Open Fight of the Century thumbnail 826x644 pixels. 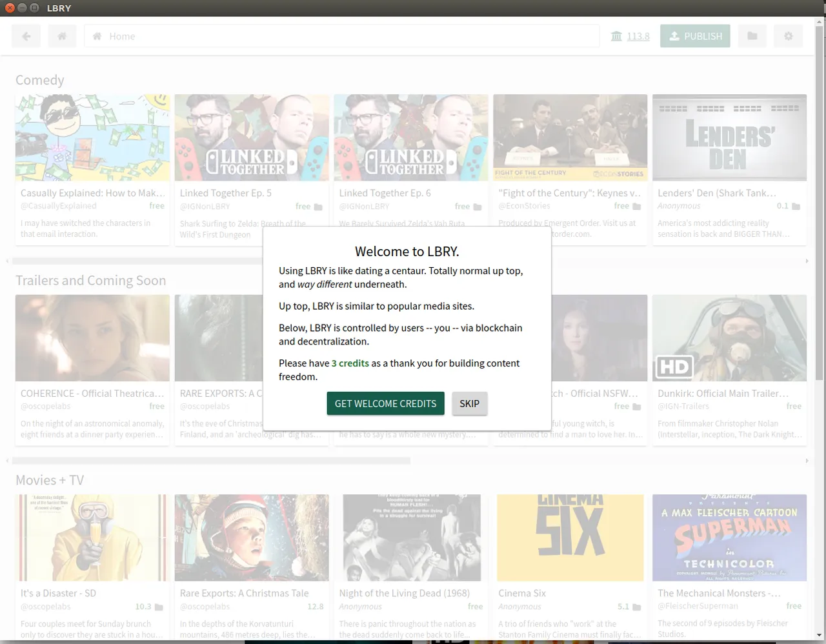pyautogui.click(x=570, y=137)
